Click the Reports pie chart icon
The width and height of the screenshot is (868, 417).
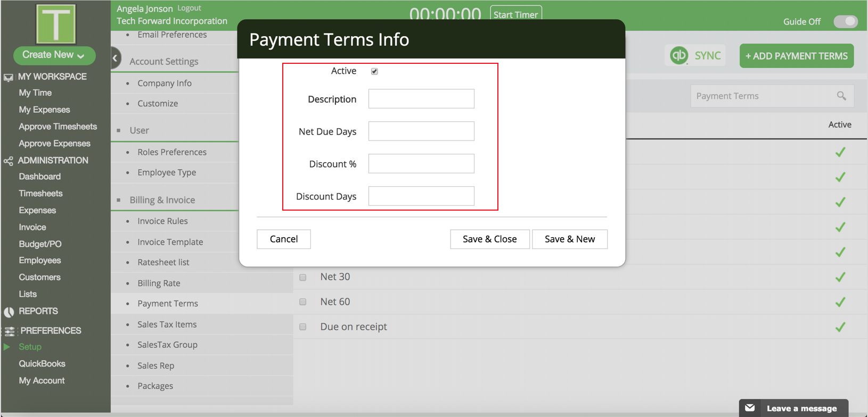click(x=9, y=312)
